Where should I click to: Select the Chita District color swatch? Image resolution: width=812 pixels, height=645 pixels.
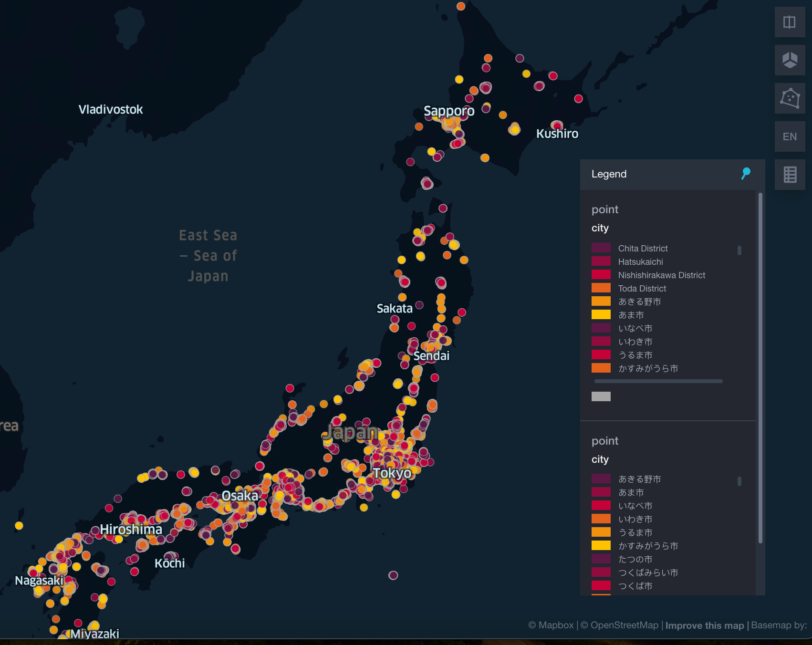point(601,248)
